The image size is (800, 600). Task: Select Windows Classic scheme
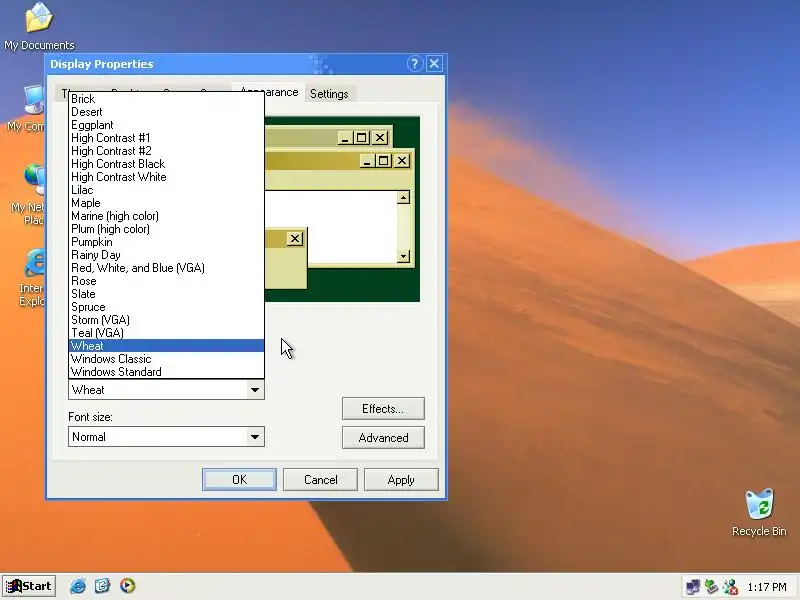pos(166,359)
